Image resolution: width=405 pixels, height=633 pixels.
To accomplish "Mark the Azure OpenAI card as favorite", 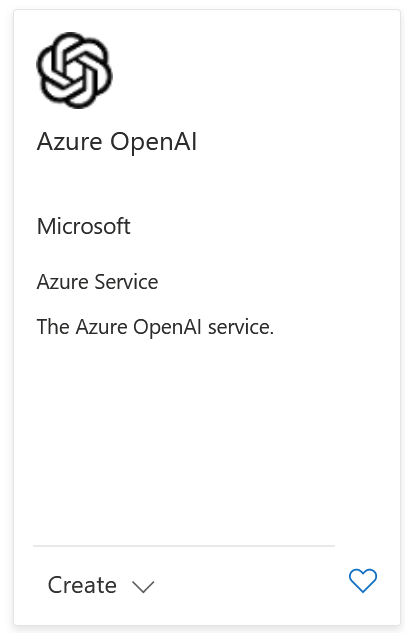I will [x=363, y=580].
